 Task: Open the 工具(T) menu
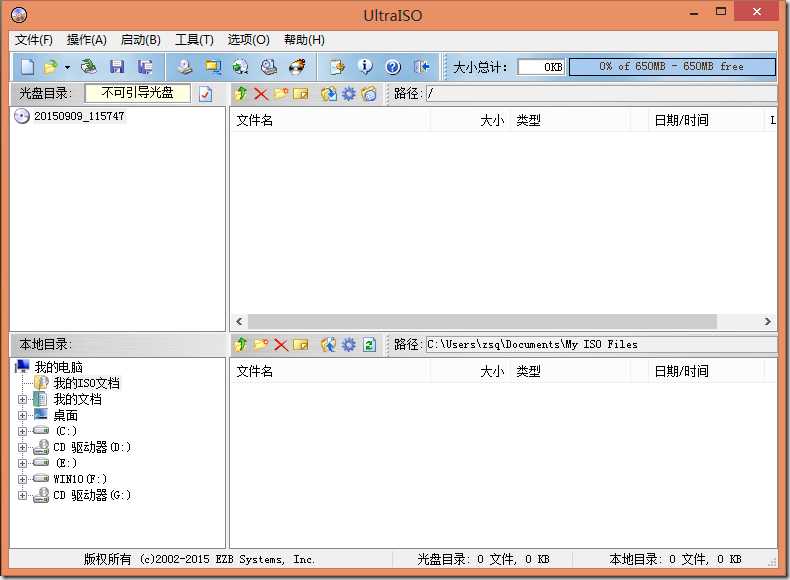point(194,40)
